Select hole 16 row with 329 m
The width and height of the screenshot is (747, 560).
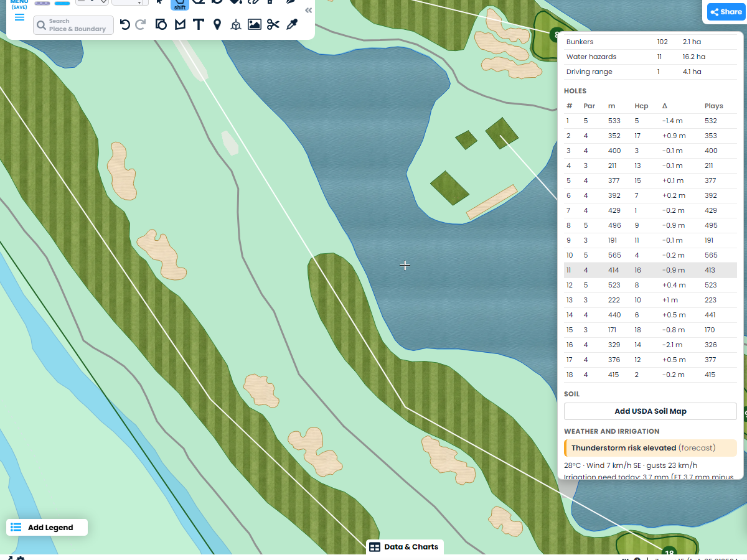pos(651,345)
